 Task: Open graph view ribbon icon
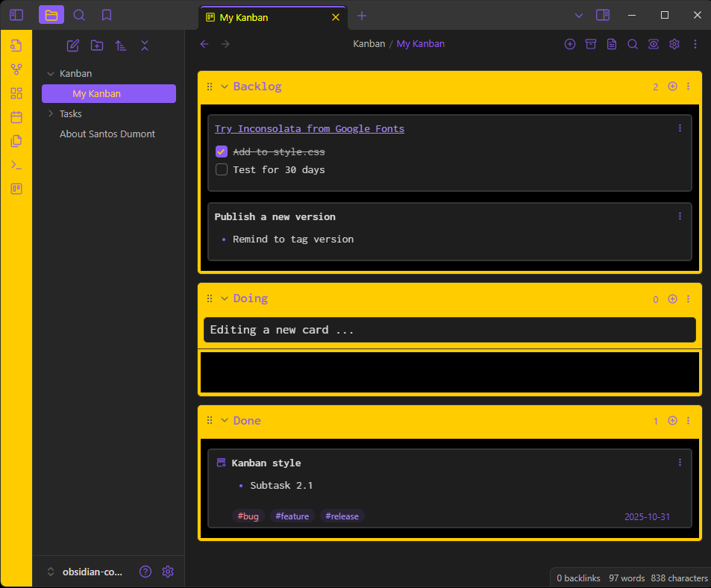point(16,69)
